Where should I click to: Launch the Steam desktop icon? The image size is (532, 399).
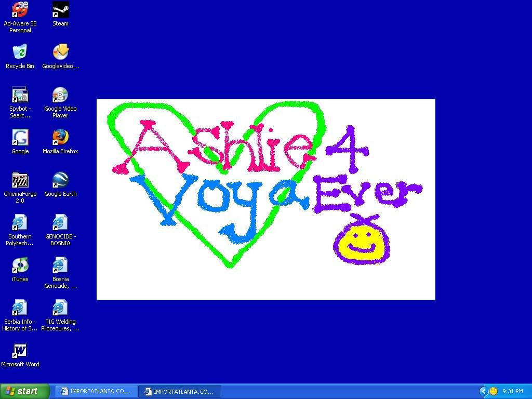[x=60, y=10]
